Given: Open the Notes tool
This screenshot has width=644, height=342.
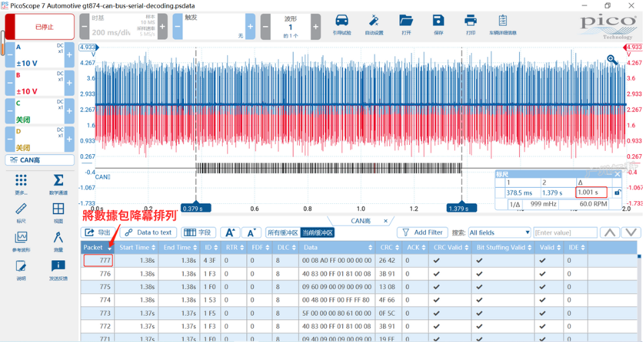Looking at the screenshot, I should coord(21,270).
